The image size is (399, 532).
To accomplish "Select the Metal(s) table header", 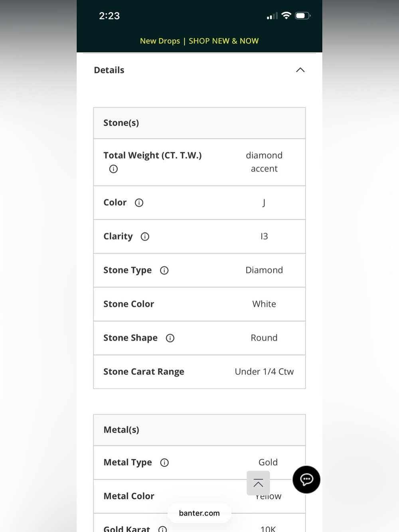I will 199,430.
